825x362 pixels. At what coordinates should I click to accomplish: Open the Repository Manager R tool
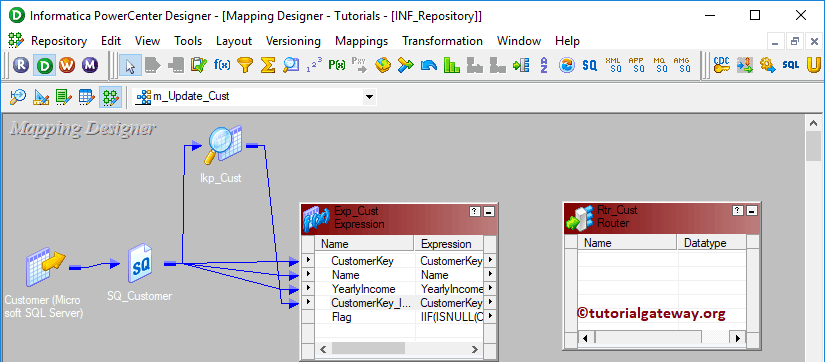pyautogui.click(x=21, y=65)
